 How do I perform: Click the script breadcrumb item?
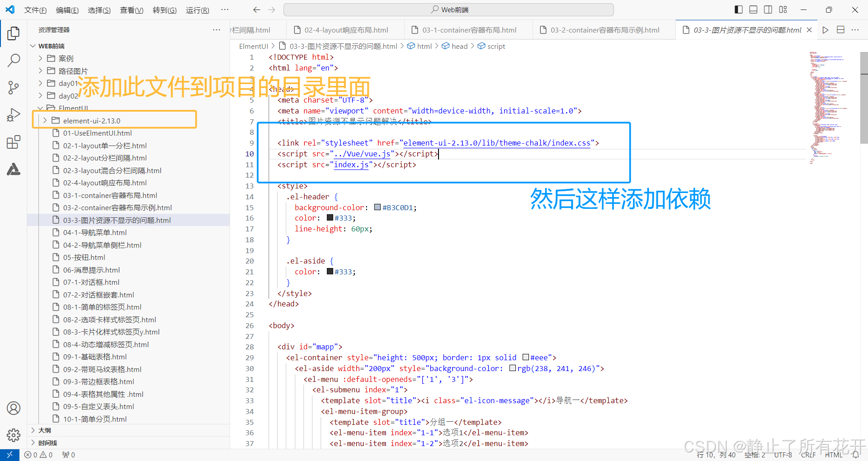491,46
